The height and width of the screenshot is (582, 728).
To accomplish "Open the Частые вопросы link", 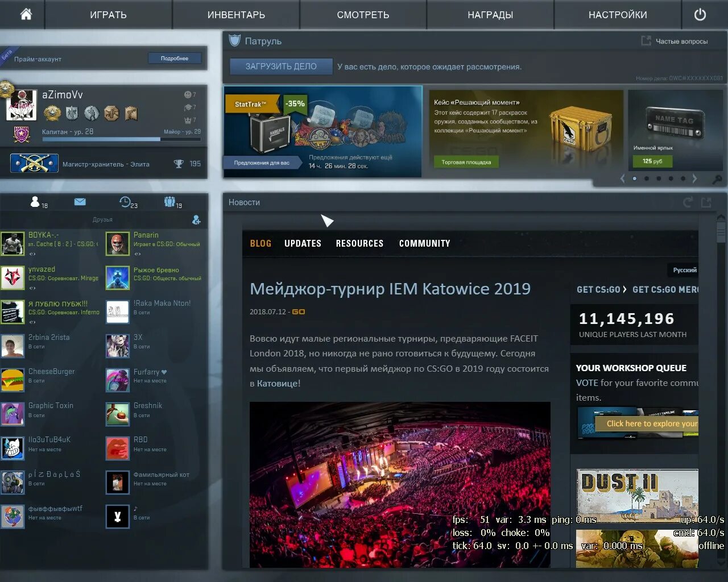I will point(675,41).
